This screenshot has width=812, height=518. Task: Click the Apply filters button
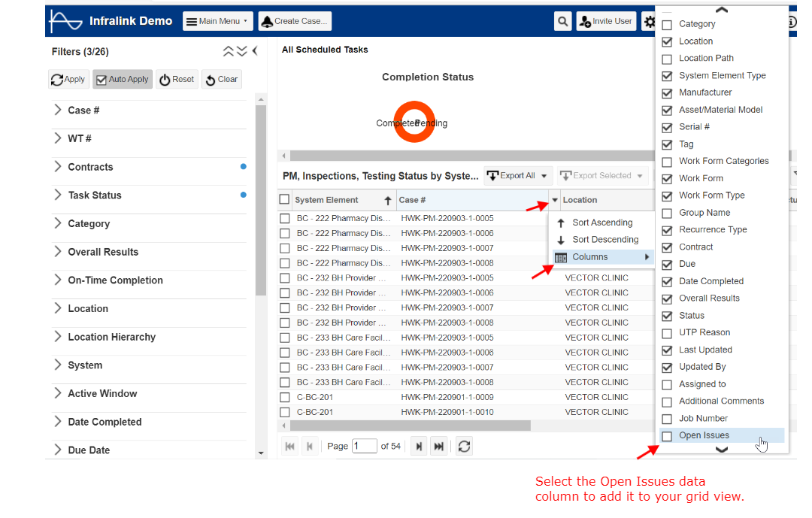[69, 79]
